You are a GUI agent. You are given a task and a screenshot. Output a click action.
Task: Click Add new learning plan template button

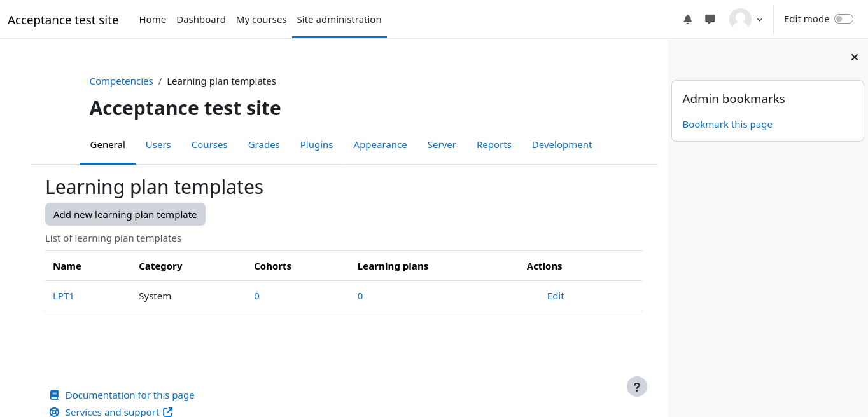point(125,215)
